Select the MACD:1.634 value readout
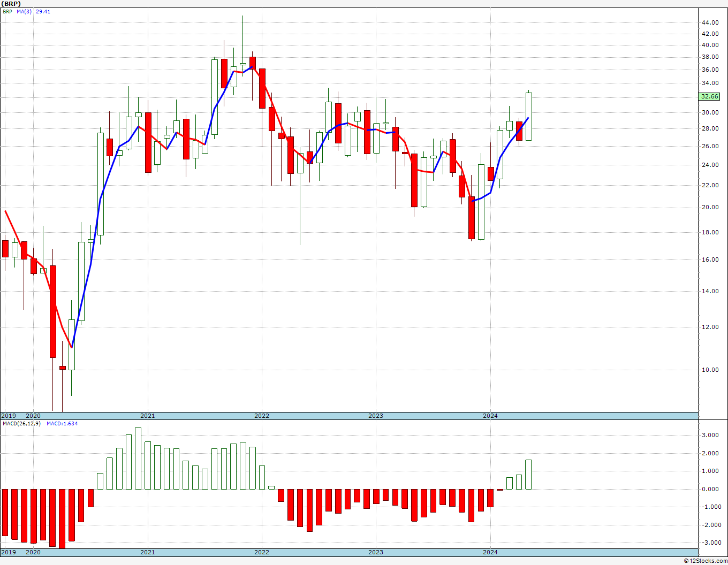The height and width of the screenshot is (565, 728). tap(62, 423)
